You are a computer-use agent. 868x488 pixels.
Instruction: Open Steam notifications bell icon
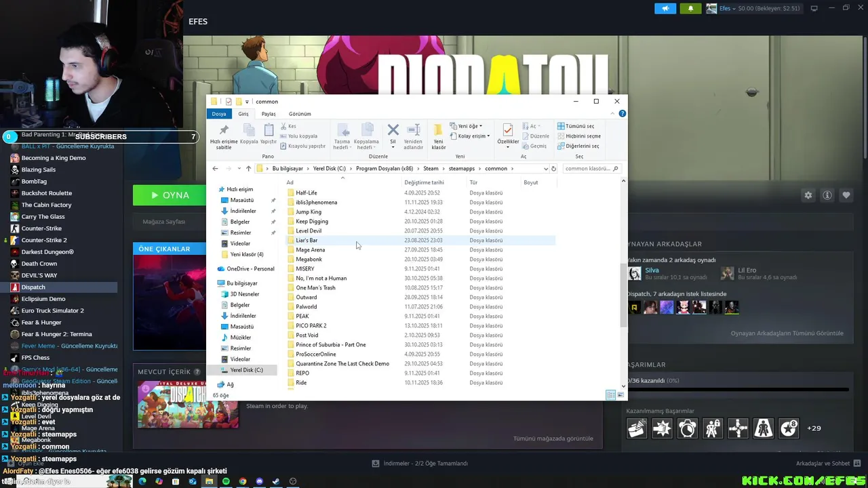coord(690,8)
